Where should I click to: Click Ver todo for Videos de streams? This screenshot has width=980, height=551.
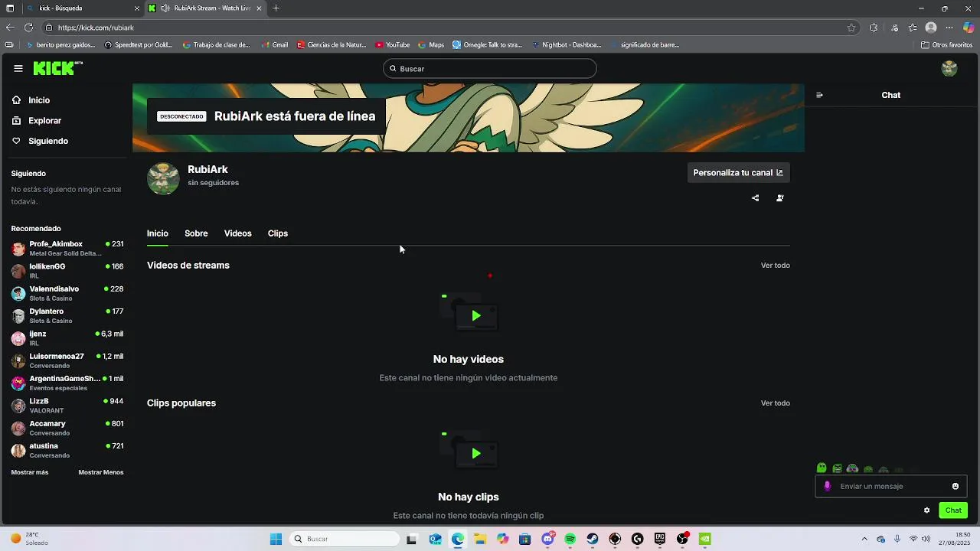pyautogui.click(x=776, y=266)
